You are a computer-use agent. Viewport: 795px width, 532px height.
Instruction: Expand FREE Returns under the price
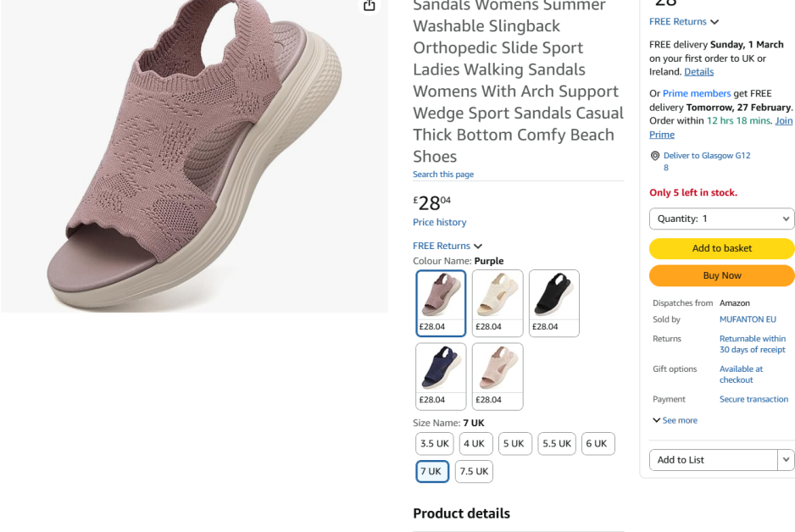pyautogui.click(x=448, y=246)
